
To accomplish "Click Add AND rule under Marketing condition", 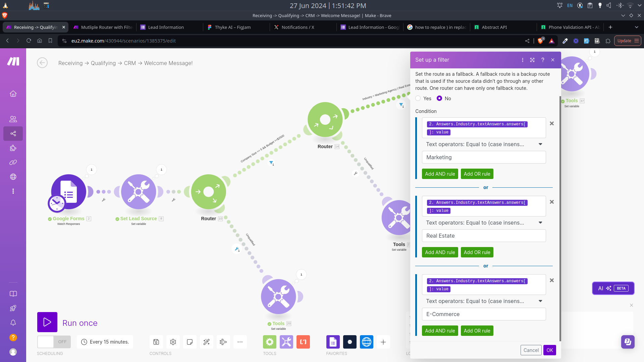I will point(440,174).
